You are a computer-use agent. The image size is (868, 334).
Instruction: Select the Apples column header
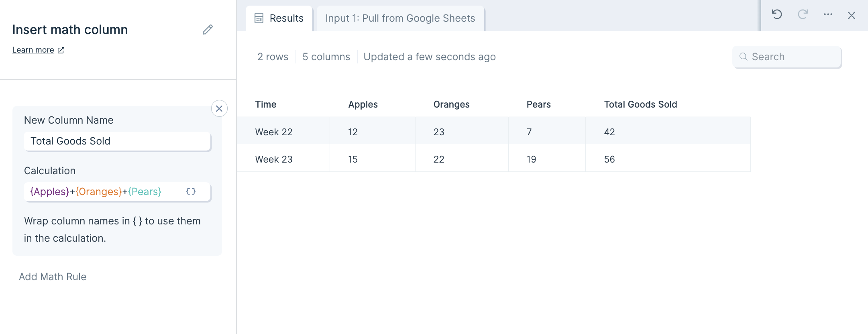coord(363,104)
